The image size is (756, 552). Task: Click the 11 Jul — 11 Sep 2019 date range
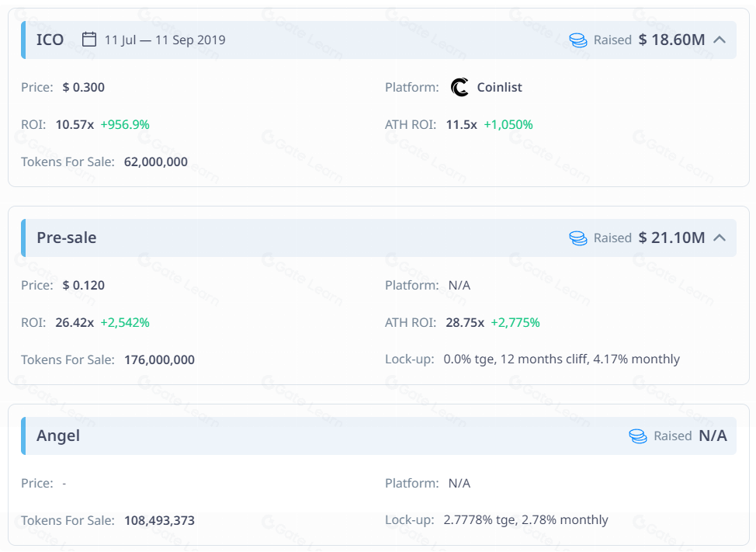165,40
